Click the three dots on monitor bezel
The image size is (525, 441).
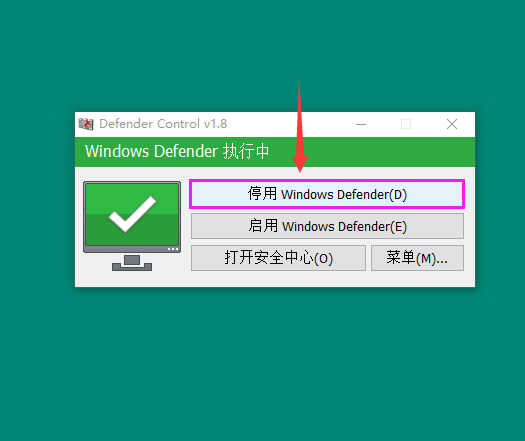tap(173, 249)
